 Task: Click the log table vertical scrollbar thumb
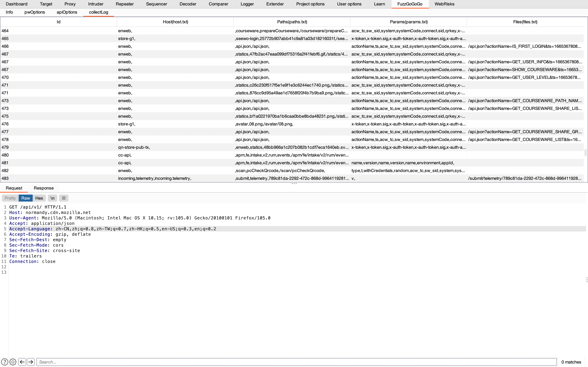(586, 153)
